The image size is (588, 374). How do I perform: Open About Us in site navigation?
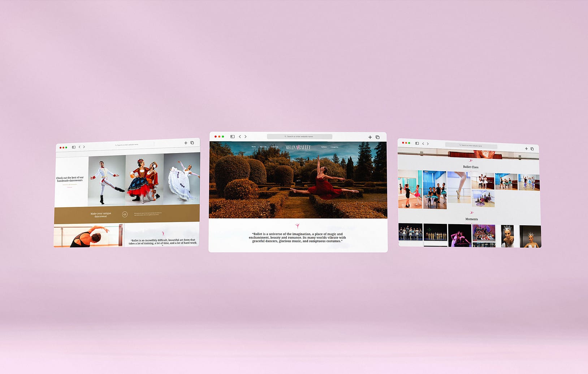pyautogui.click(x=263, y=147)
